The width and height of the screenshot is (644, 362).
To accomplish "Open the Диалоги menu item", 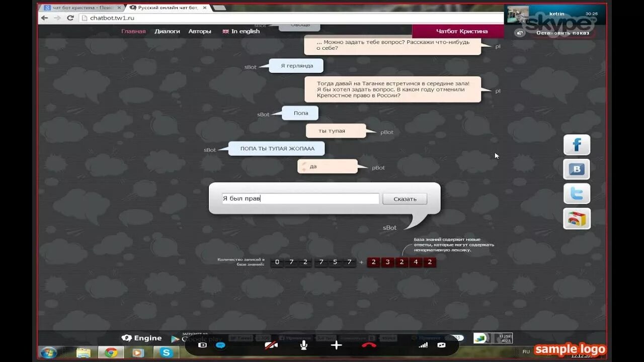I will point(167,31).
